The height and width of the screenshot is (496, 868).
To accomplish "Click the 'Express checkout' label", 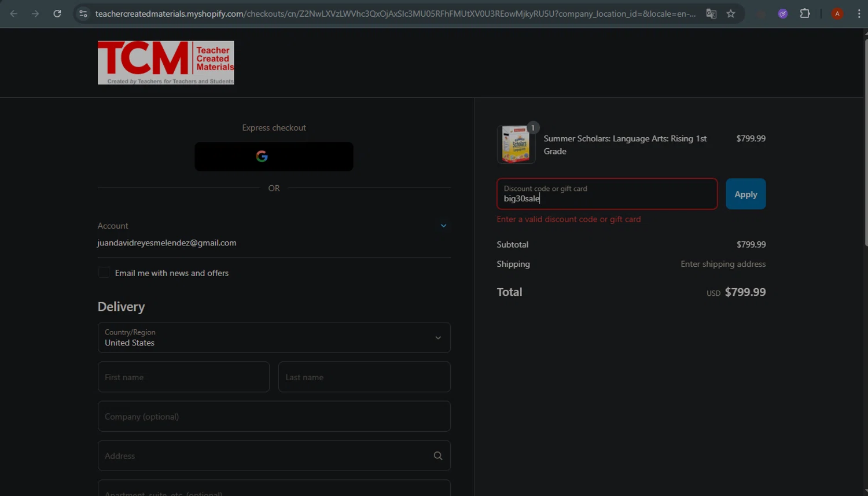I will pos(274,128).
